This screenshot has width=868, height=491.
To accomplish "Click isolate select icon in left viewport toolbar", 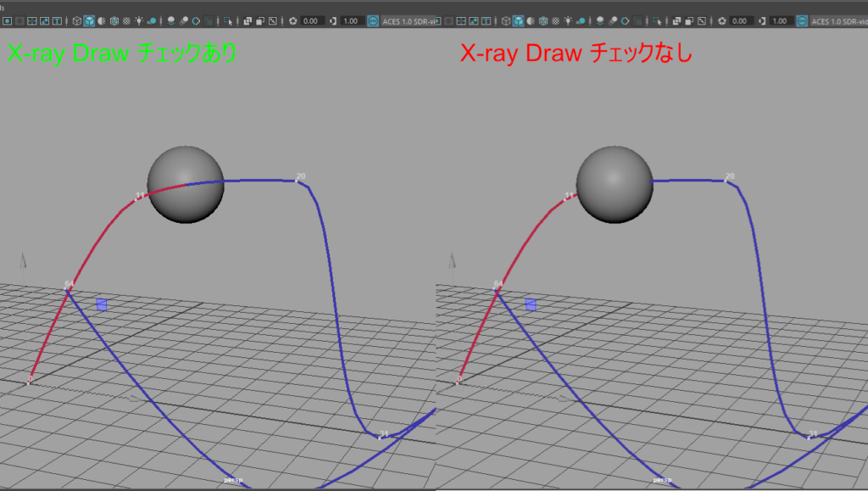I will pos(229,20).
